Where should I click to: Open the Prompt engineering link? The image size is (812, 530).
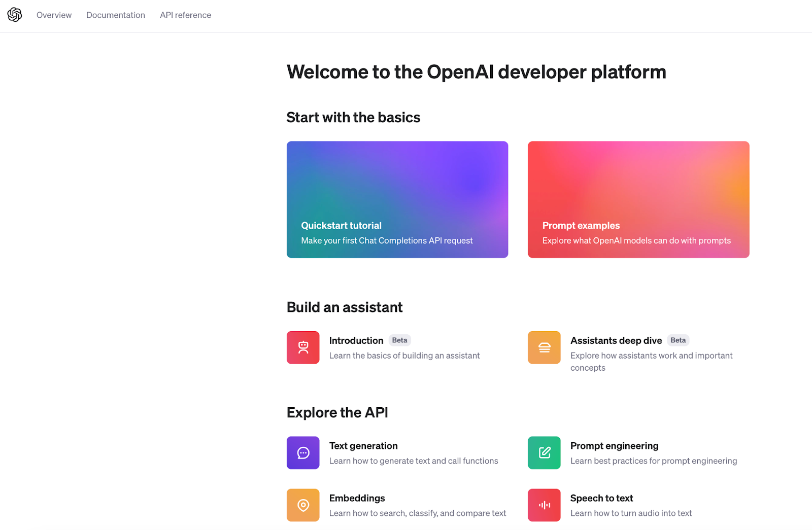coord(614,446)
